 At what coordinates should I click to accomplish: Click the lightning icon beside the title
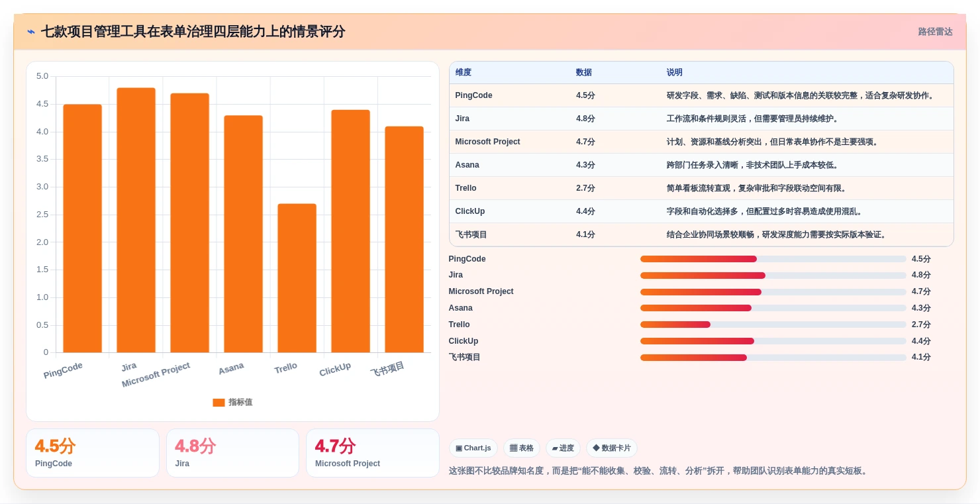[31, 32]
